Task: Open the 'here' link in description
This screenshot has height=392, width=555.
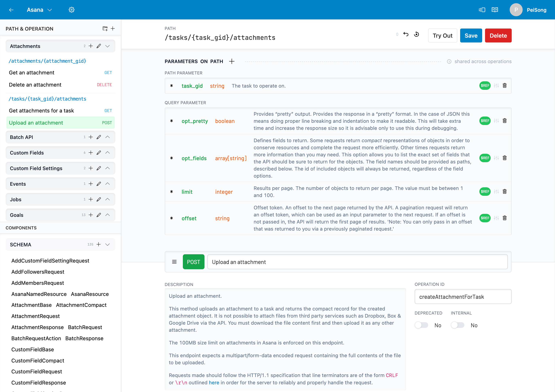Action: pyautogui.click(x=214, y=382)
